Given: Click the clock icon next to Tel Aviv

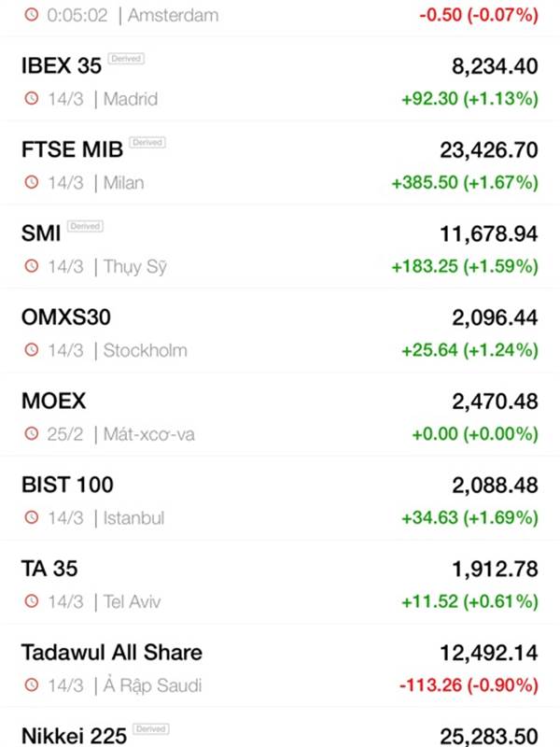Looking at the screenshot, I should [x=32, y=602].
